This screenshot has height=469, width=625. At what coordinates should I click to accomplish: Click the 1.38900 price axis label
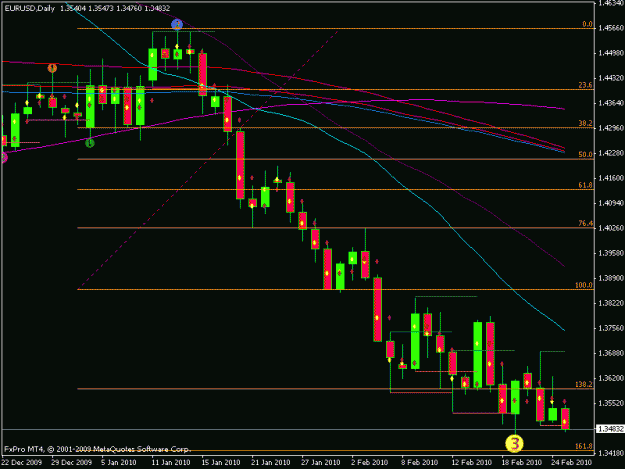[611, 278]
